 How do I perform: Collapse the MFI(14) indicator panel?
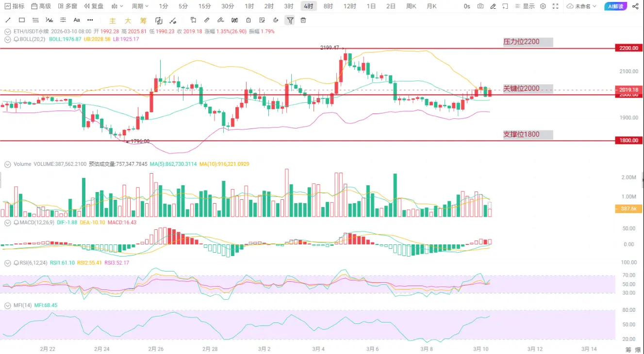(x=7, y=306)
